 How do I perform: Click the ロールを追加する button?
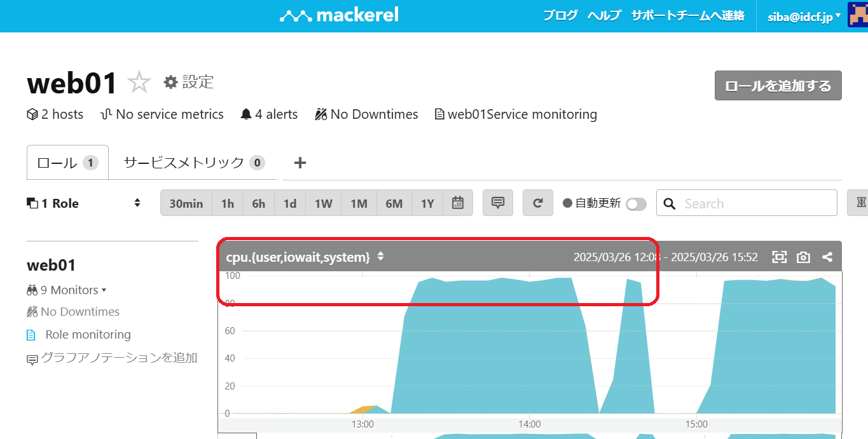tap(778, 86)
